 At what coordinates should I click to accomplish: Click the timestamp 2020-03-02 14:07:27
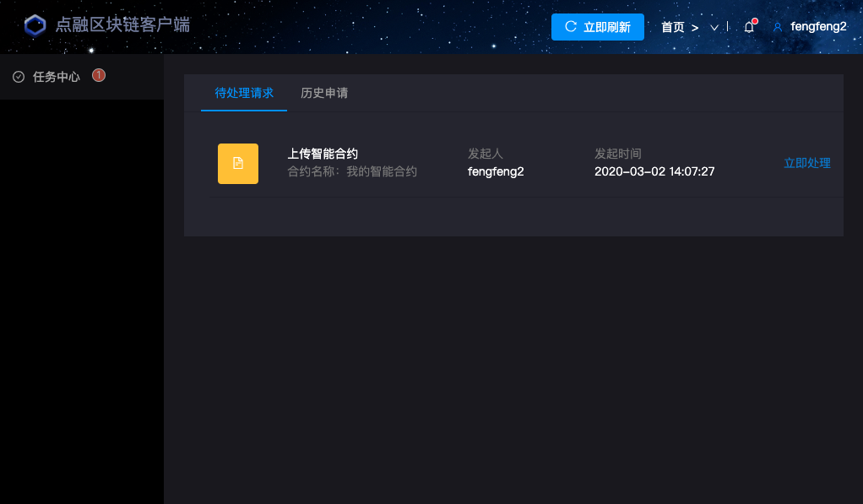[x=654, y=171]
